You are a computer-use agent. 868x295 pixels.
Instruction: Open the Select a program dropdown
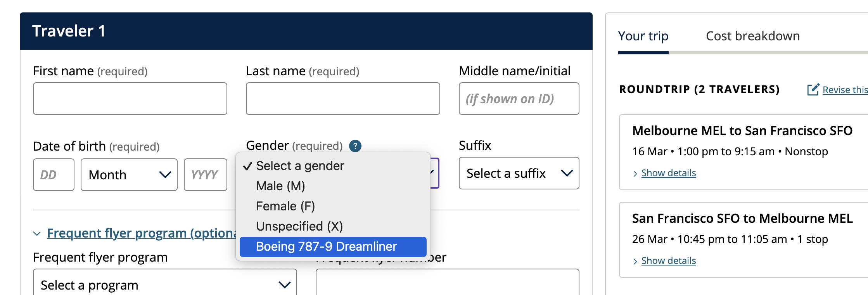(x=165, y=285)
